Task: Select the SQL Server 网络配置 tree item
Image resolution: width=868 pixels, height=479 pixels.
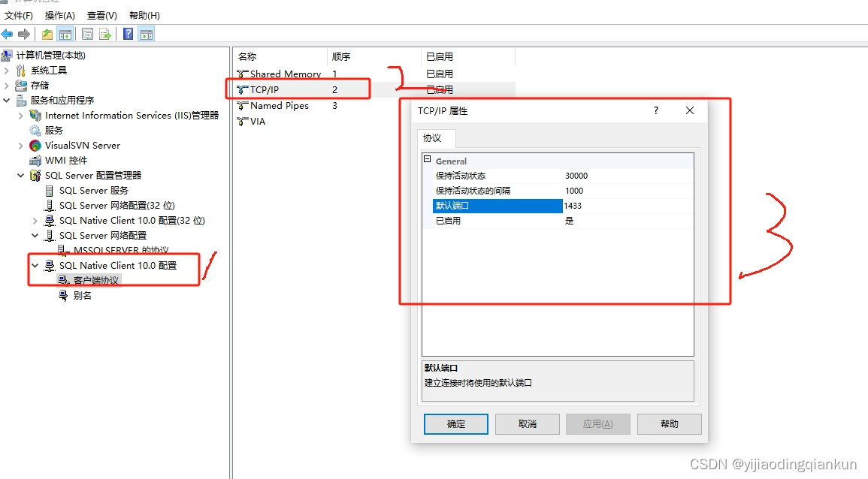Action: coord(103,235)
